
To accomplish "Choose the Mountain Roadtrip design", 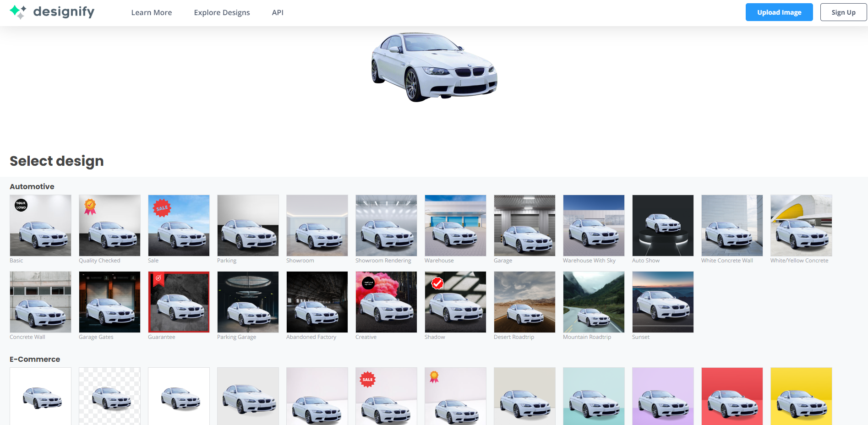I will [594, 302].
